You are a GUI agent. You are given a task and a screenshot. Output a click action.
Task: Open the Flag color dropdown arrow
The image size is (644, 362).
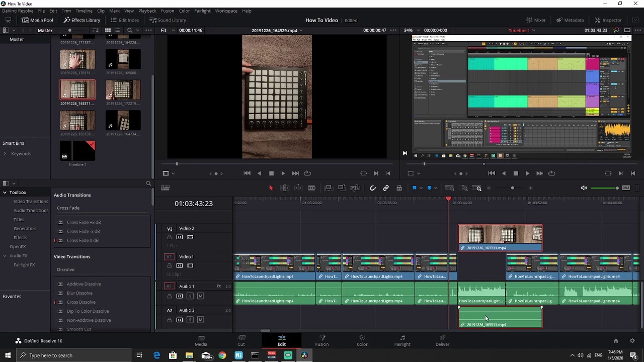(x=421, y=188)
